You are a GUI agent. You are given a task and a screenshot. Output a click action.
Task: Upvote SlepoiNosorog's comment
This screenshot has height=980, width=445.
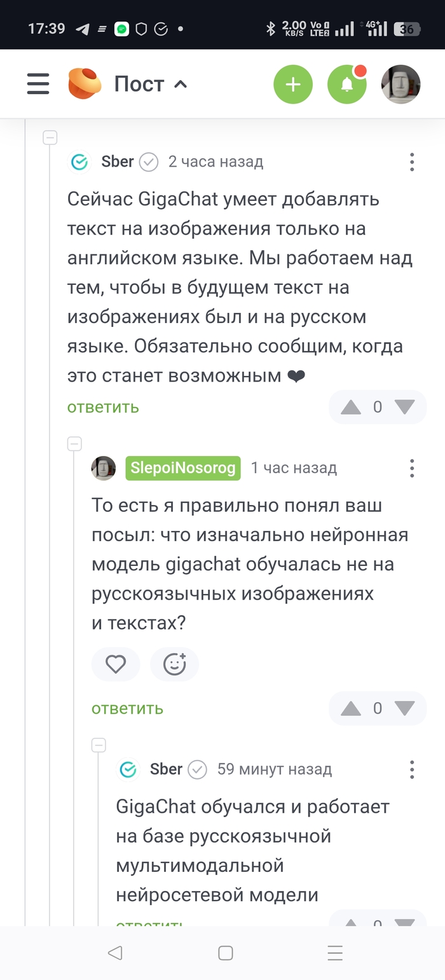click(x=351, y=708)
